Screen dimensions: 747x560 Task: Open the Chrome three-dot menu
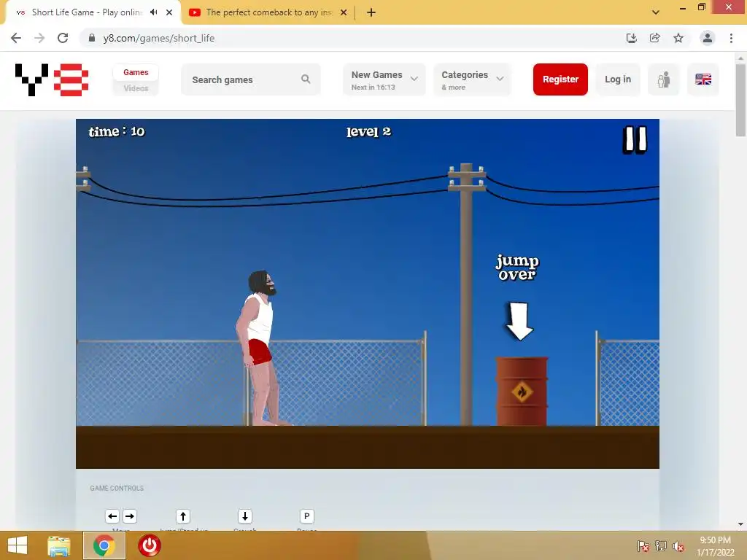pos(731,38)
